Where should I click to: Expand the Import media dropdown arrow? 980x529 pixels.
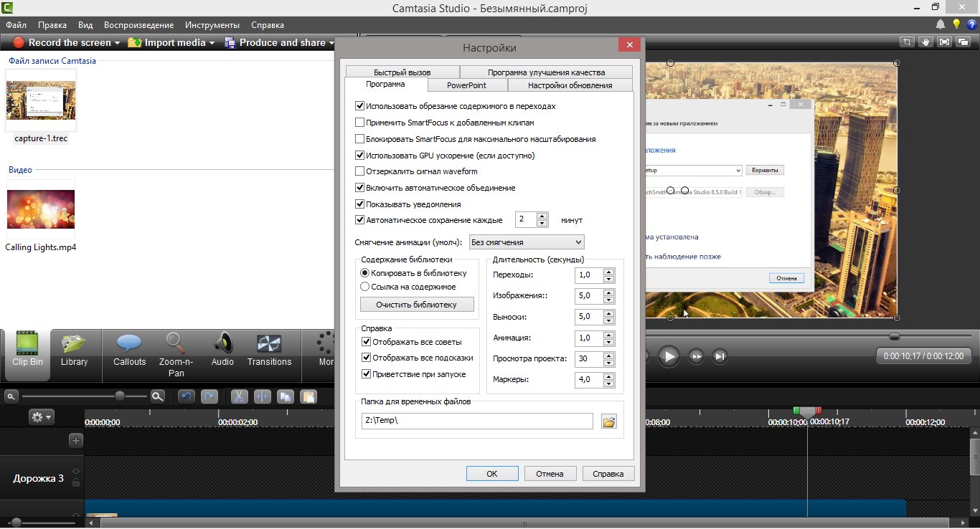212,43
